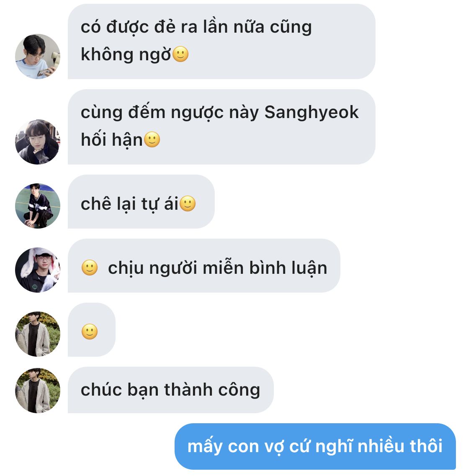Click the smiley emoji after 'không ngờ'
The width and height of the screenshot is (471, 476).
pyautogui.click(x=180, y=54)
